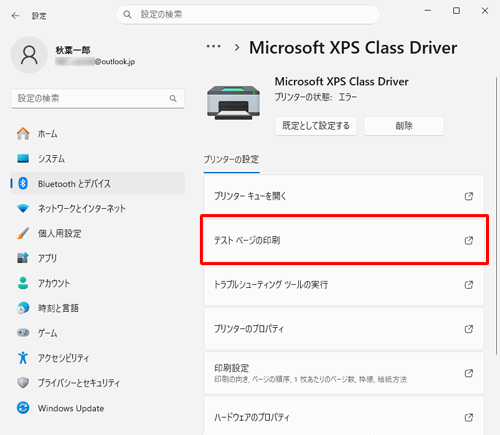Click the printer device icon
This screenshot has width=500, height=435.
233,102
